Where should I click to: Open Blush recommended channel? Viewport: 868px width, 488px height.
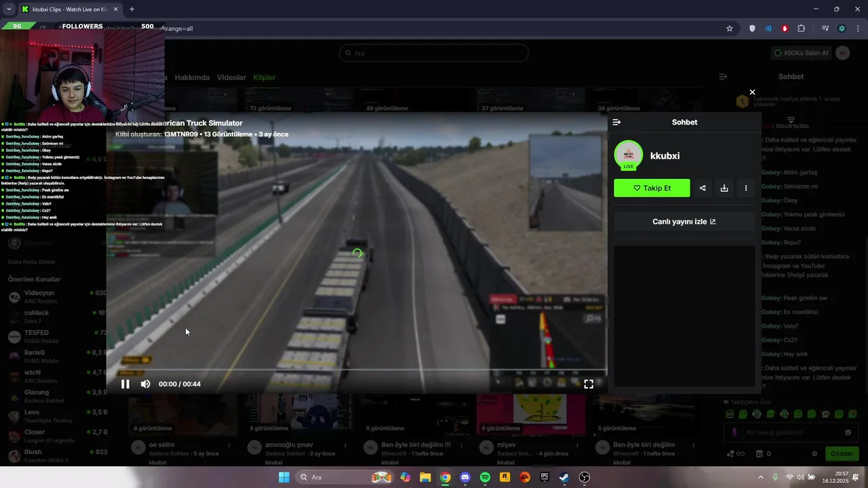point(54,455)
